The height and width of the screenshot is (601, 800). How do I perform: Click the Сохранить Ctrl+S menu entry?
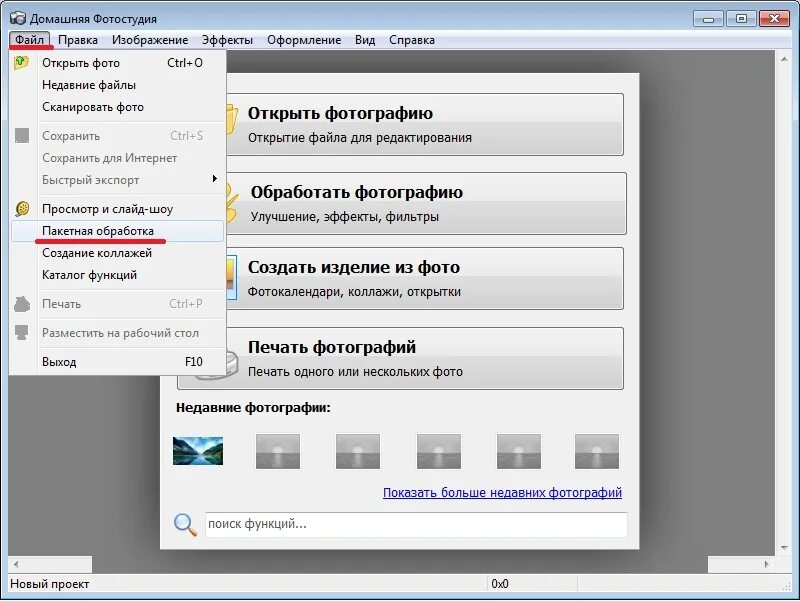coord(117,136)
